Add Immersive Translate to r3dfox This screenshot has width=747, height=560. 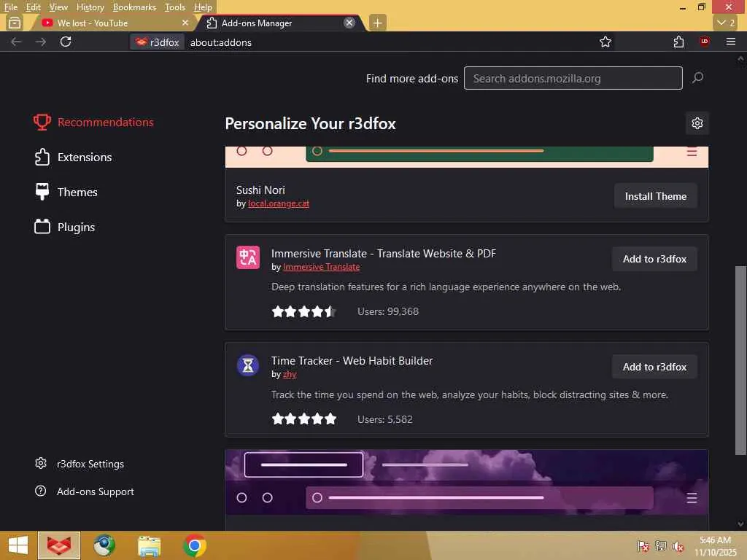pos(654,259)
